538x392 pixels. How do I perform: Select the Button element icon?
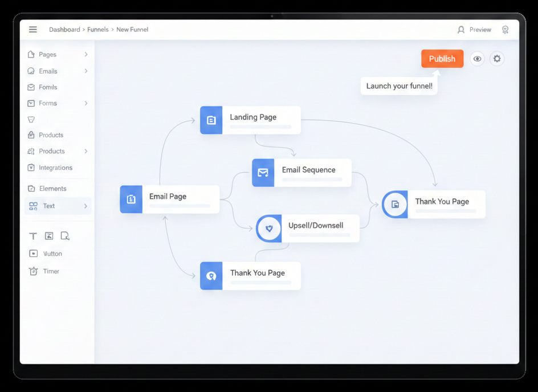[x=32, y=253]
